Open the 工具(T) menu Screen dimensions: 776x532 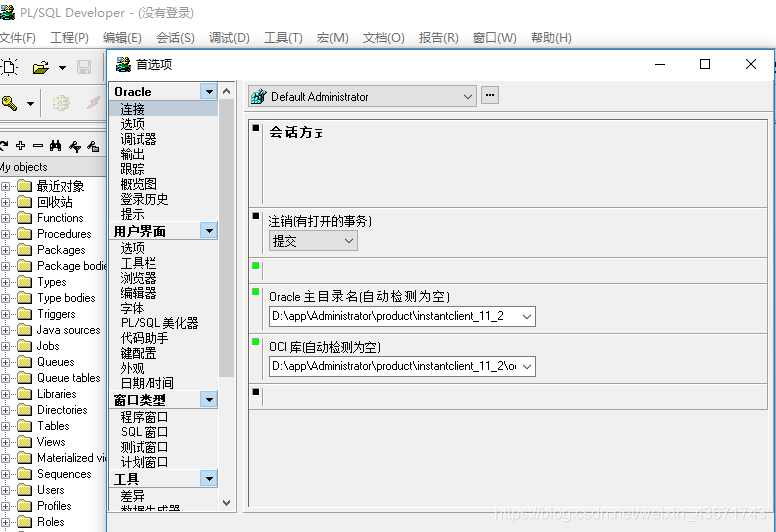283,38
